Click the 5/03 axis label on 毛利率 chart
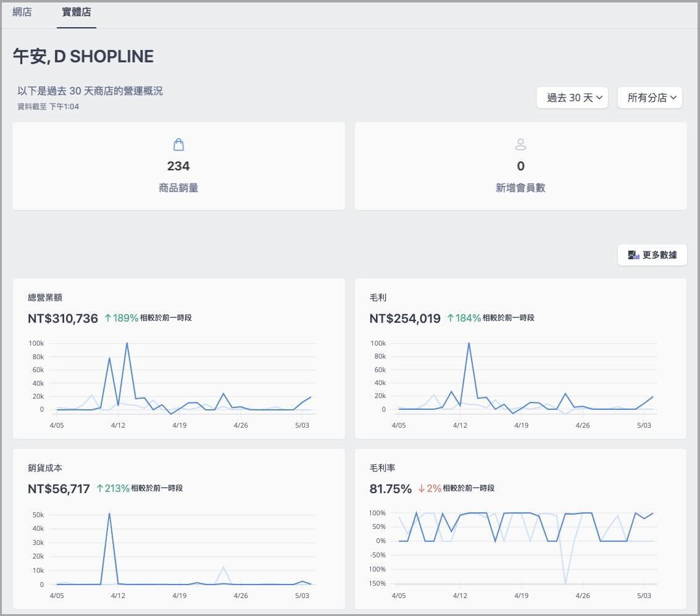This screenshot has width=700, height=616. tap(644, 596)
